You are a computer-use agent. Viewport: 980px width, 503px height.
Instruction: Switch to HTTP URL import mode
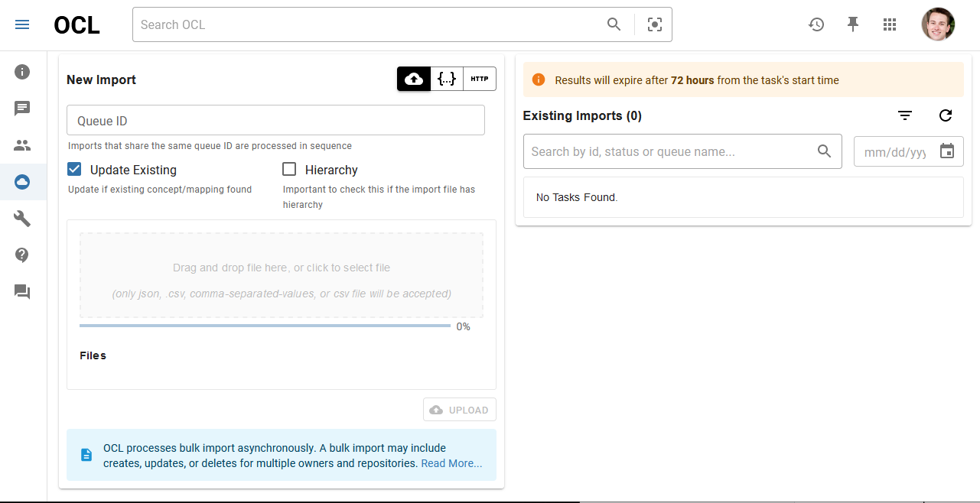coord(480,79)
